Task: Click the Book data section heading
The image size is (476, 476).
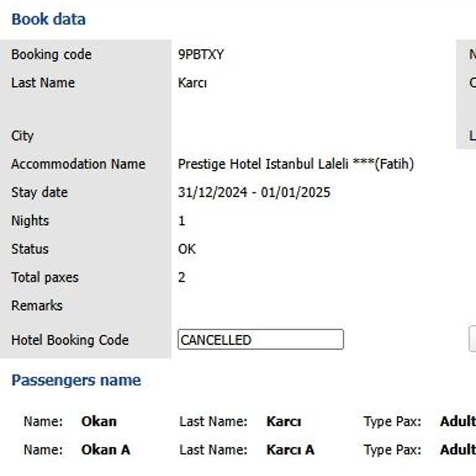Action: click(48, 19)
